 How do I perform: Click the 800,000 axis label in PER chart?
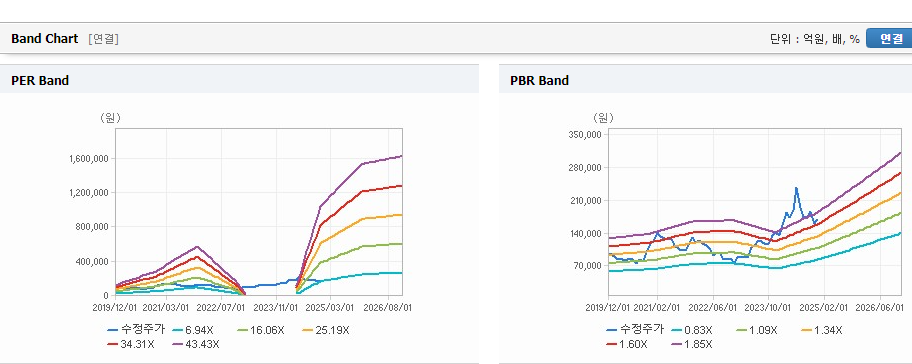93,227
